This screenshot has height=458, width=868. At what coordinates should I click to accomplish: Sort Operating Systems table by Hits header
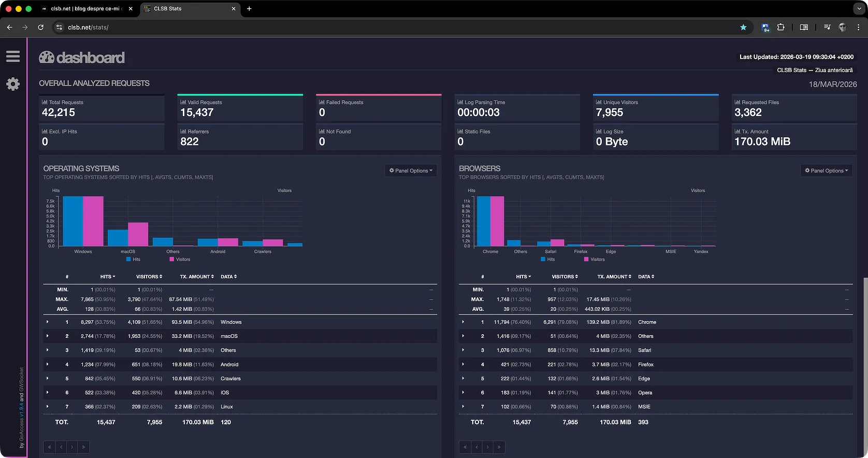[x=108, y=277]
